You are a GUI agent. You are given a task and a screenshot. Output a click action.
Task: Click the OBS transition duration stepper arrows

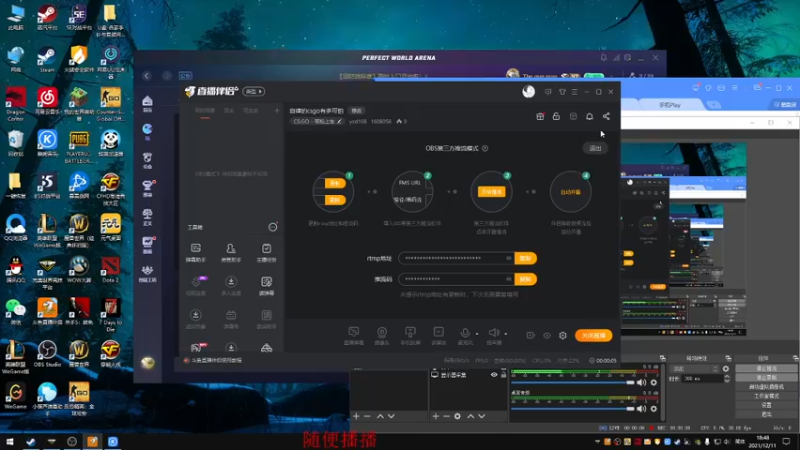point(727,379)
